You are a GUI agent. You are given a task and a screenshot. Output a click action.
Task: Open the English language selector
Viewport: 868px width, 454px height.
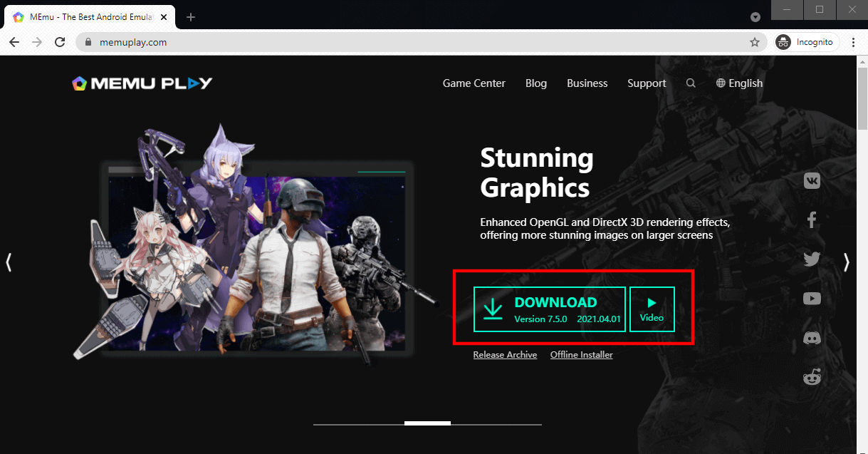(x=739, y=83)
